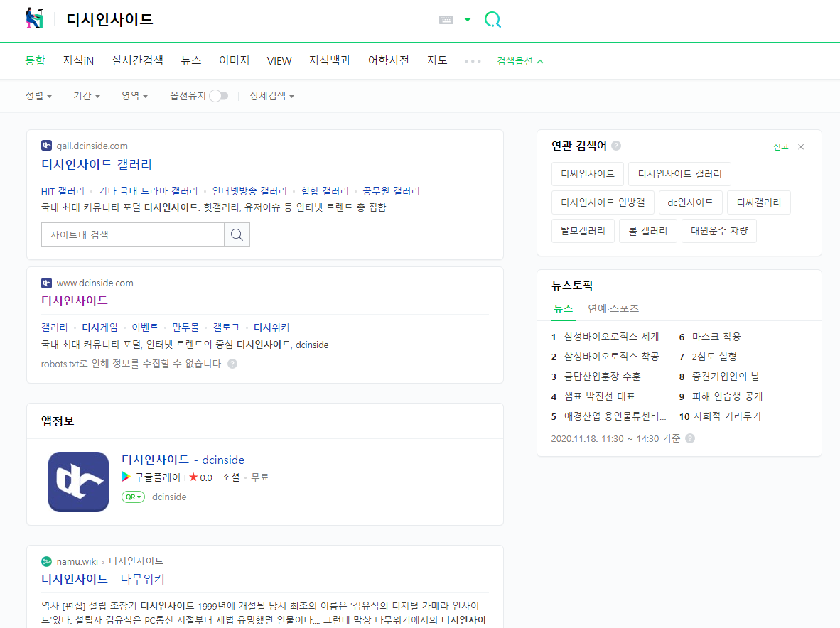
Task: Click the 사이트내 검색 input field
Action: [x=133, y=234]
